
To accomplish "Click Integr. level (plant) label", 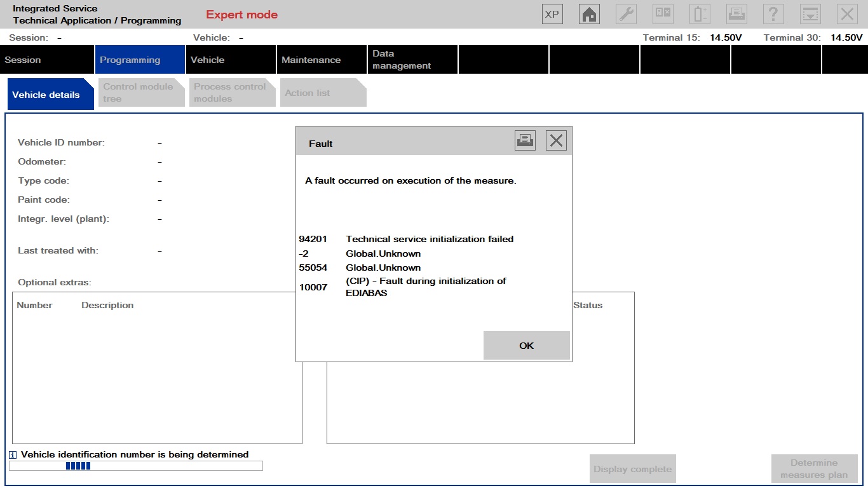I will click(x=64, y=219).
